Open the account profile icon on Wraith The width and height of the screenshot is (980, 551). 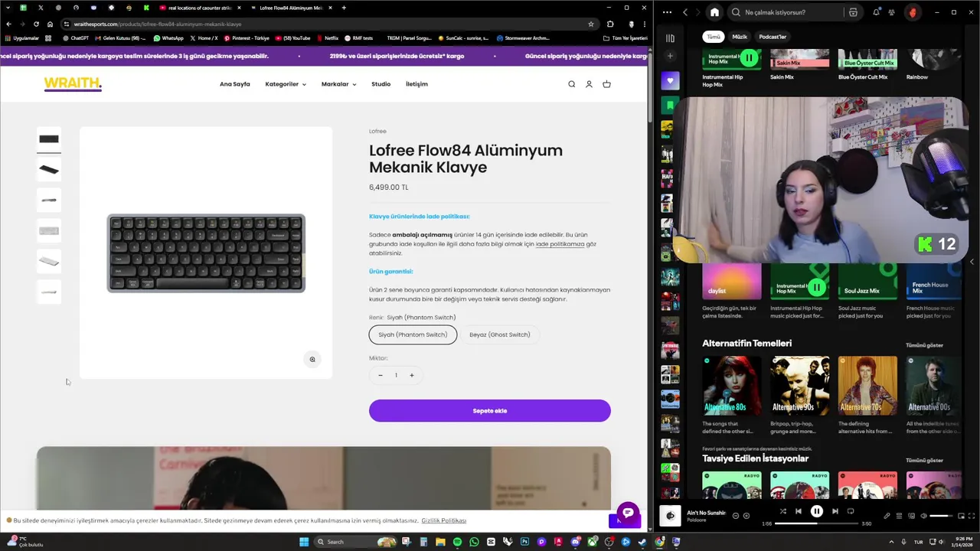click(589, 84)
